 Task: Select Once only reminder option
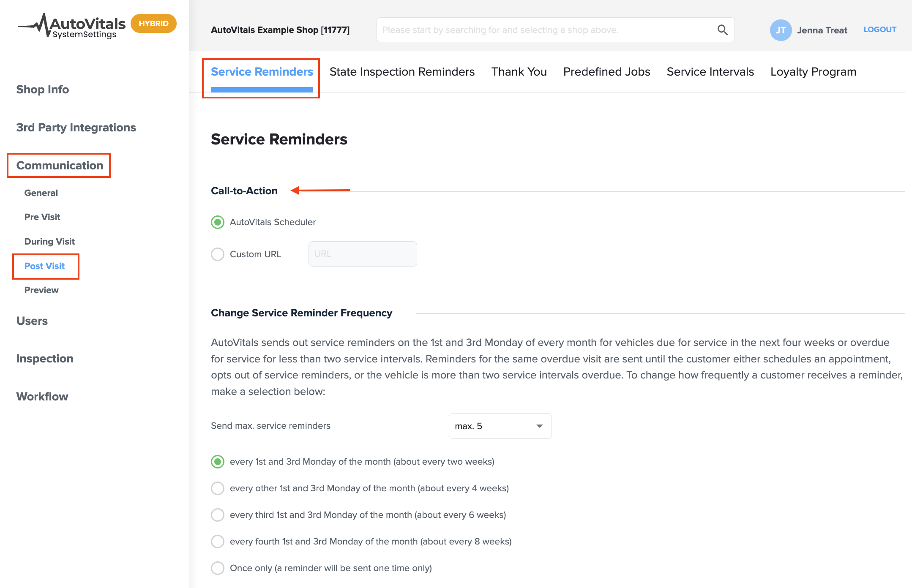click(218, 568)
